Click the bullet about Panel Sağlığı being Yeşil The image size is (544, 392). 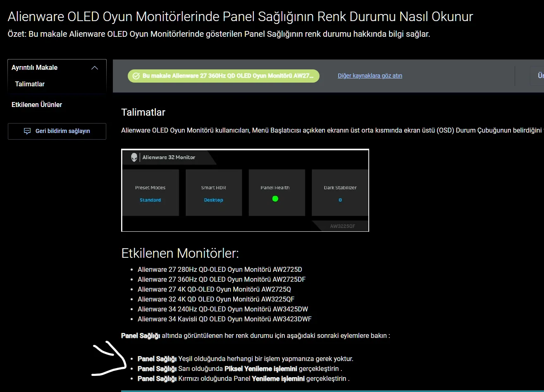(x=246, y=359)
